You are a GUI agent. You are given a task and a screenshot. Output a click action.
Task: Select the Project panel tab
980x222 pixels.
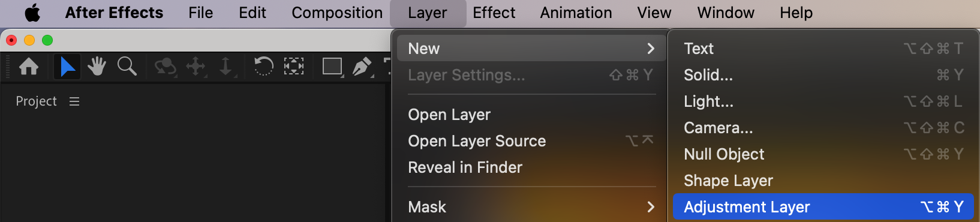point(36,101)
